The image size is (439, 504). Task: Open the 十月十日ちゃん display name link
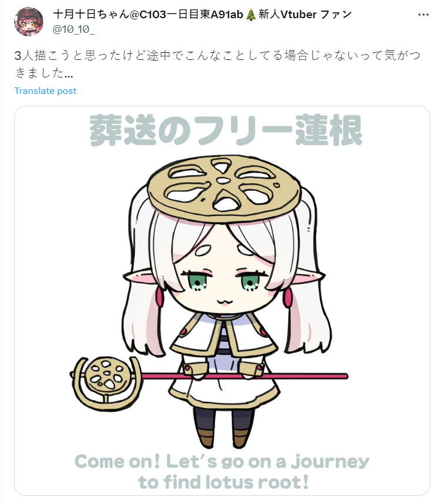point(202,15)
